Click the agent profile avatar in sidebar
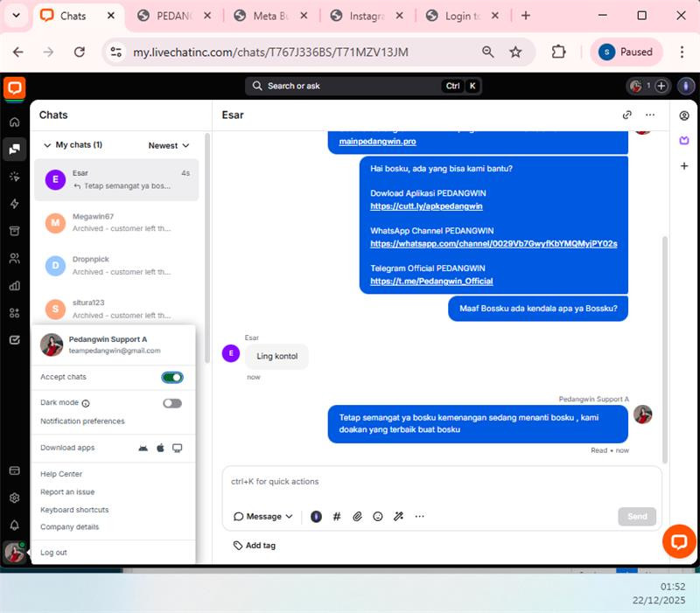The image size is (700, 613). pyautogui.click(x=14, y=553)
